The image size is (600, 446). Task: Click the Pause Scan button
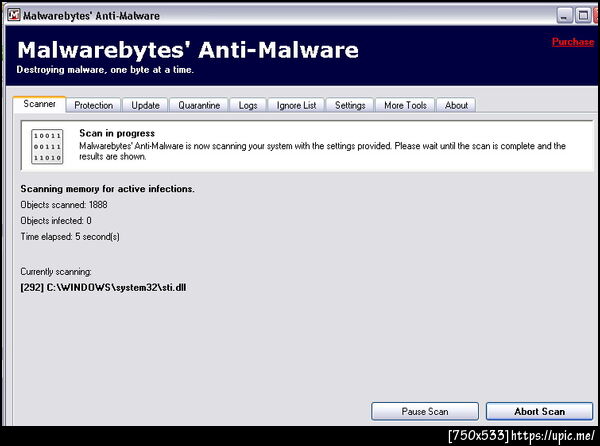pyautogui.click(x=425, y=412)
